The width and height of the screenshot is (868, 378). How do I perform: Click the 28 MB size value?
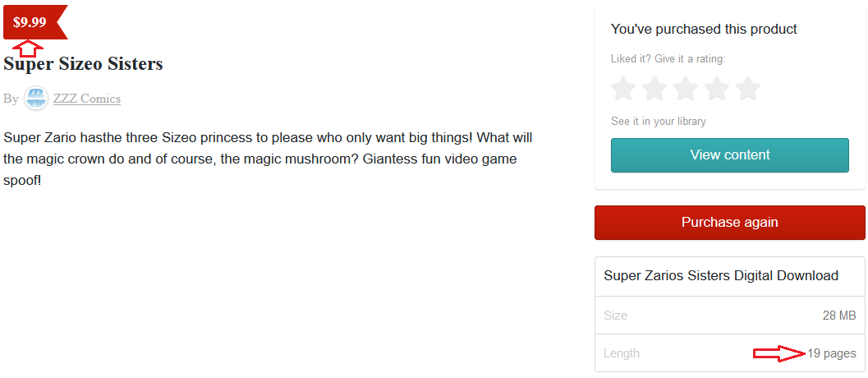[x=839, y=316]
